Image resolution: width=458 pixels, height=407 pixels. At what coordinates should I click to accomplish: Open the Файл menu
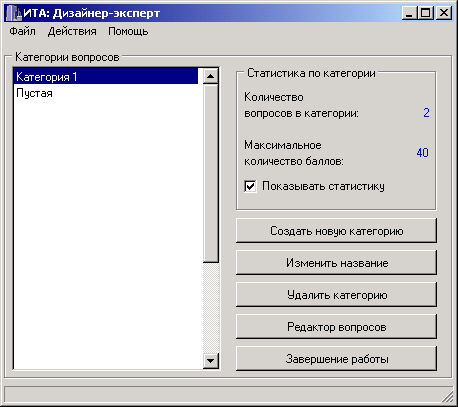point(22,32)
